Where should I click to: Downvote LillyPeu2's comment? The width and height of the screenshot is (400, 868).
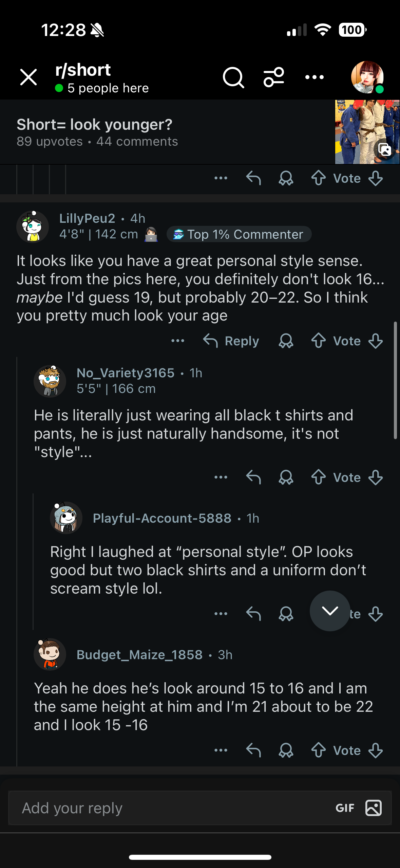(376, 341)
